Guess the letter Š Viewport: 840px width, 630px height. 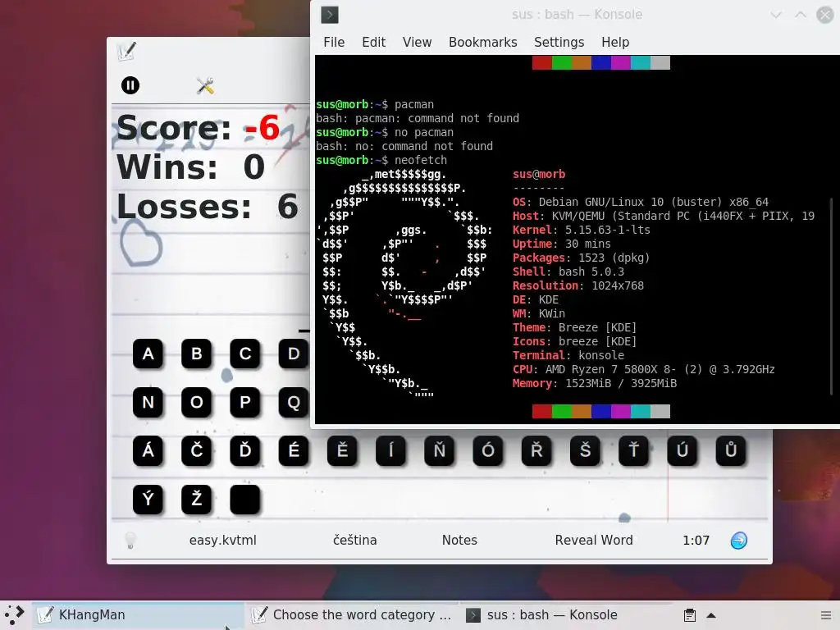[x=585, y=450]
